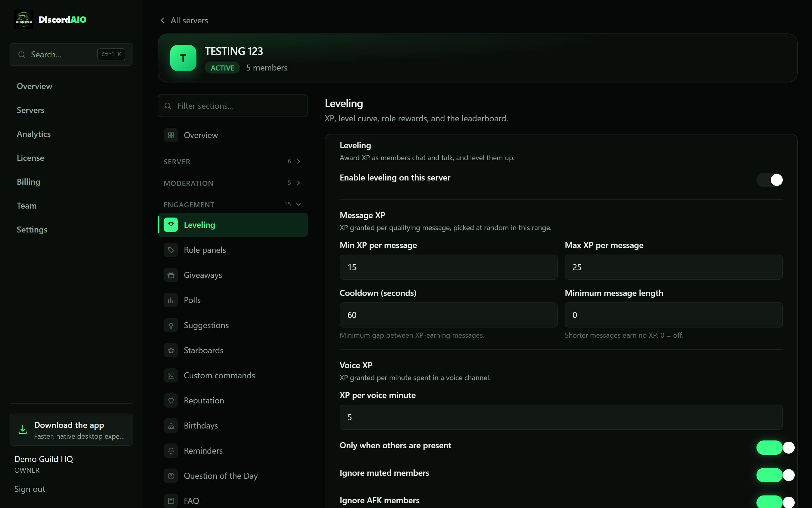
Task: Click the Max XP per message field
Action: 673,267
